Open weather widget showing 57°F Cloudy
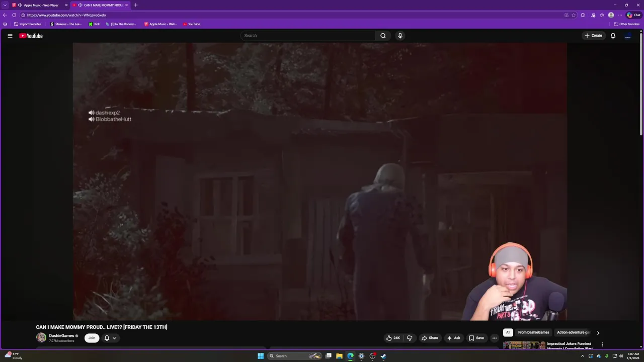 point(14,356)
